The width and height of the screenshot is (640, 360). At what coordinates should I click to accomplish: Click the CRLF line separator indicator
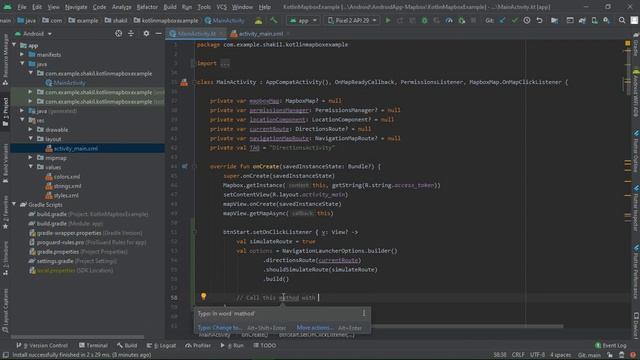518,355
